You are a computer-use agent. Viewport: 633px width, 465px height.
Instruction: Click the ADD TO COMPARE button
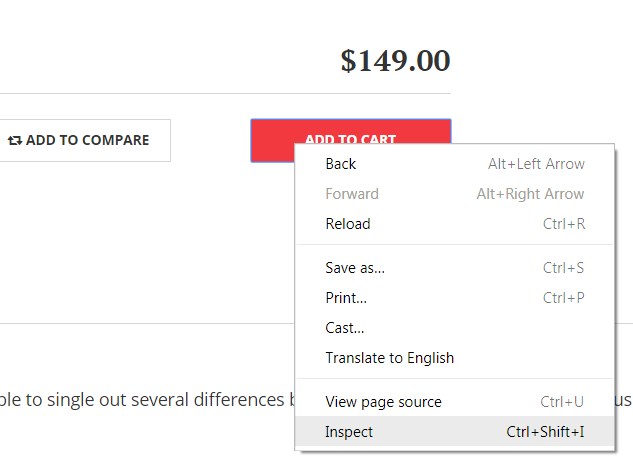click(85, 140)
